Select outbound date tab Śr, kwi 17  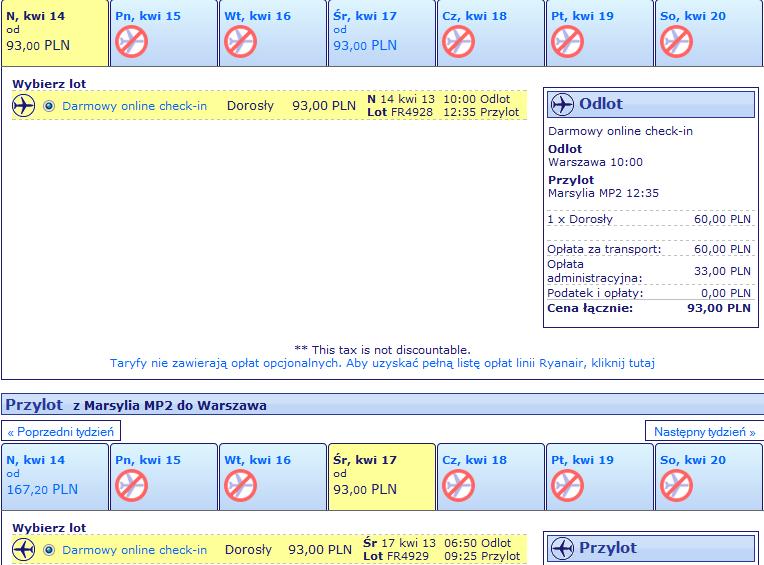(382, 33)
